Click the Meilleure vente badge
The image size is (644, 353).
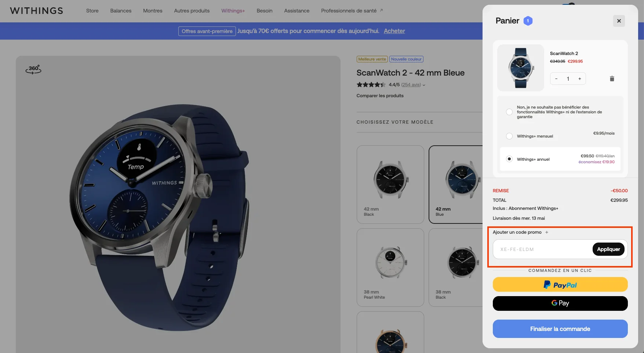pyautogui.click(x=372, y=59)
